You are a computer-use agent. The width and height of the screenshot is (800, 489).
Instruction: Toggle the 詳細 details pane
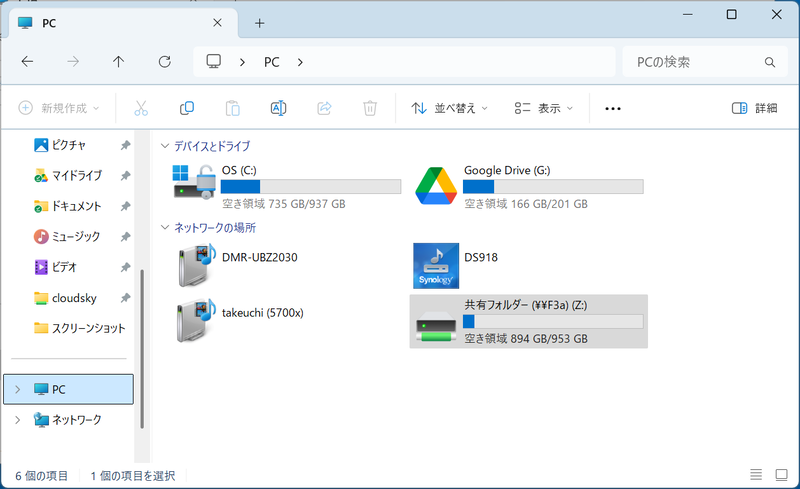tap(755, 108)
